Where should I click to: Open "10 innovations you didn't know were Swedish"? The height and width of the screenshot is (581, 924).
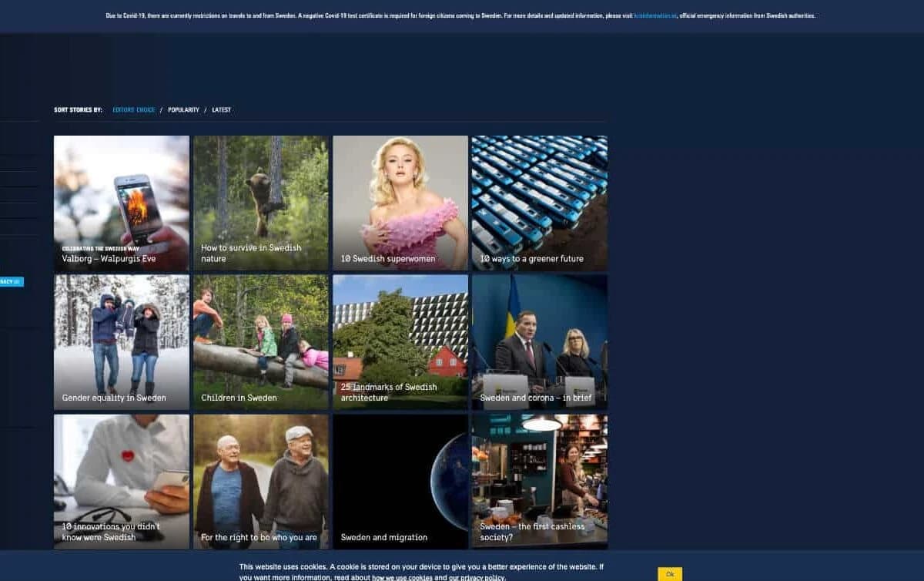coord(121,481)
